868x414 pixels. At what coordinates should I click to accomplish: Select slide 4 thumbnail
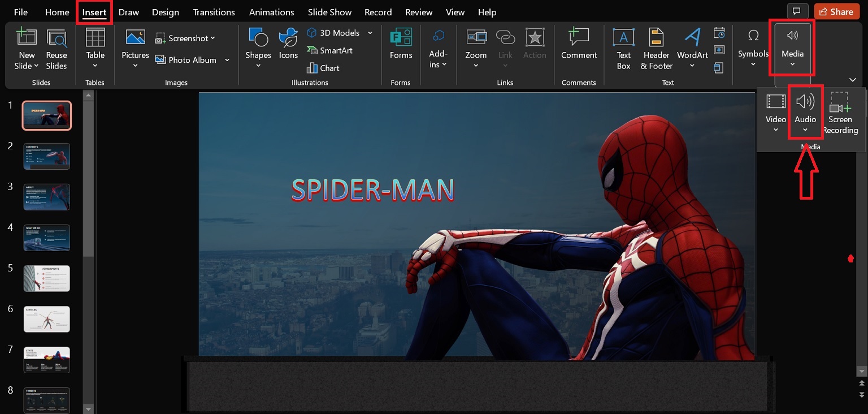47,238
